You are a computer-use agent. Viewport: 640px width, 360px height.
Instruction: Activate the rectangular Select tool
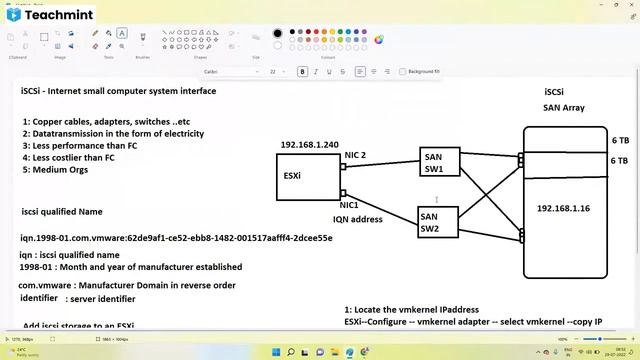[x=44, y=37]
